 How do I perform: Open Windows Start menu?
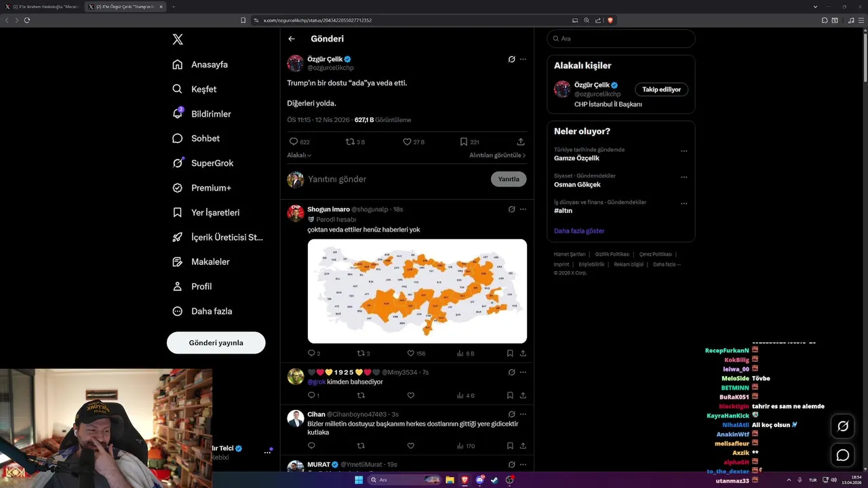359,480
